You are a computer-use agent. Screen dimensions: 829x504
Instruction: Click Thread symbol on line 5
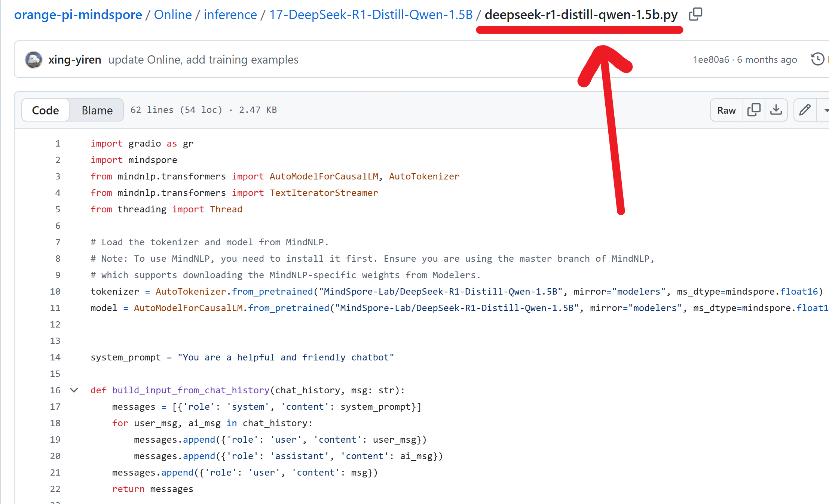click(226, 209)
